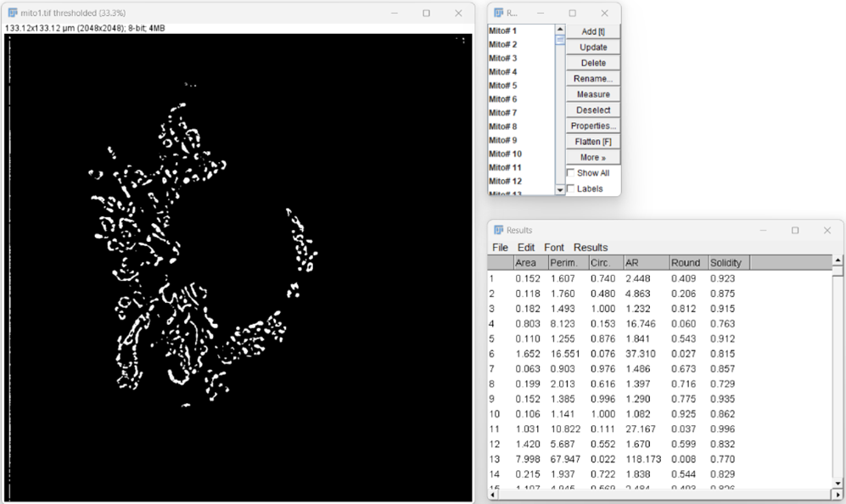Select Mito# 8 in ROI list

point(521,126)
